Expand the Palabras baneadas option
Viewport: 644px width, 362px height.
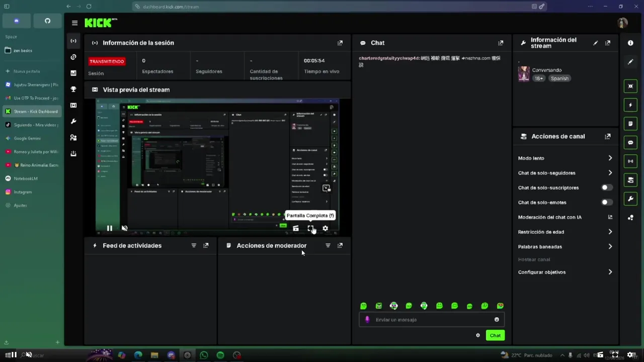coord(565,246)
